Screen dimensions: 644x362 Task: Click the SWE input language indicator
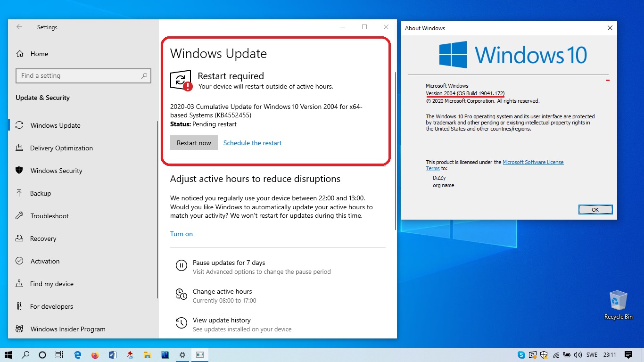pos(592,355)
